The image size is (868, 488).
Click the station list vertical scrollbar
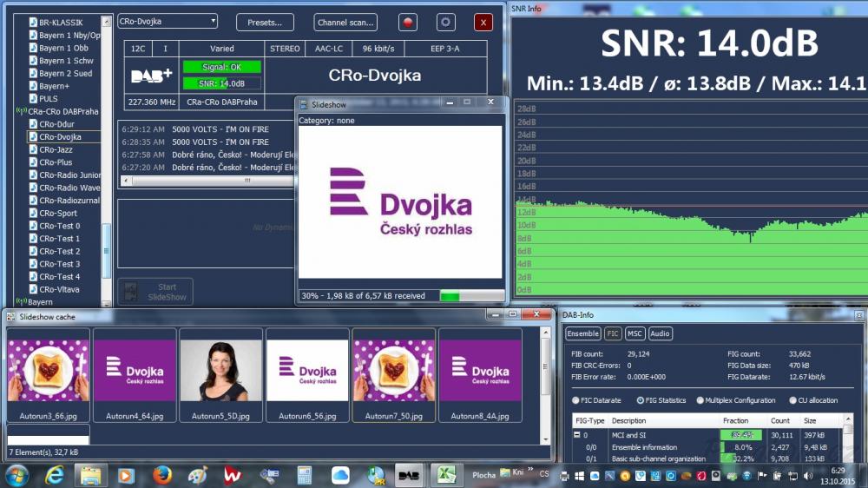pos(106,162)
